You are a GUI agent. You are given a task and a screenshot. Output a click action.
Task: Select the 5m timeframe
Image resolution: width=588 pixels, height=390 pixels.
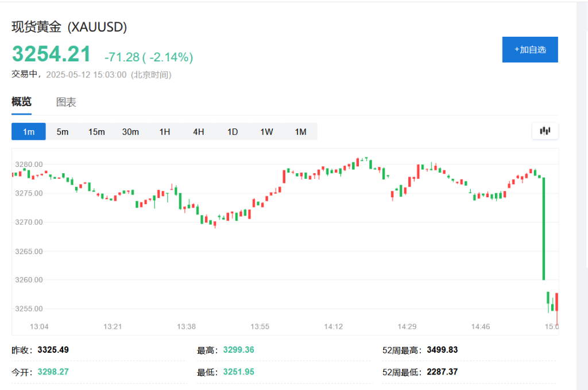pos(62,131)
